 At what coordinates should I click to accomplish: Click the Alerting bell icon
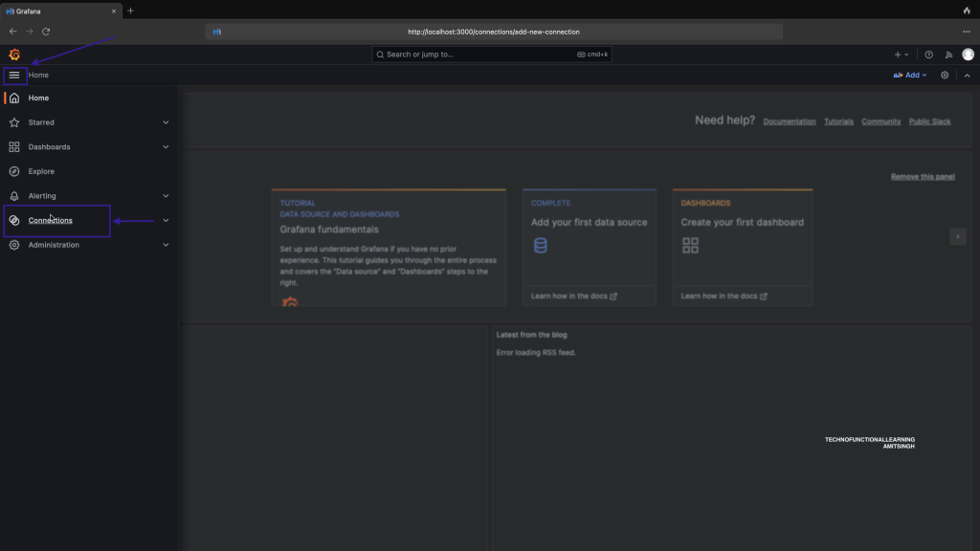tap(14, 196)
